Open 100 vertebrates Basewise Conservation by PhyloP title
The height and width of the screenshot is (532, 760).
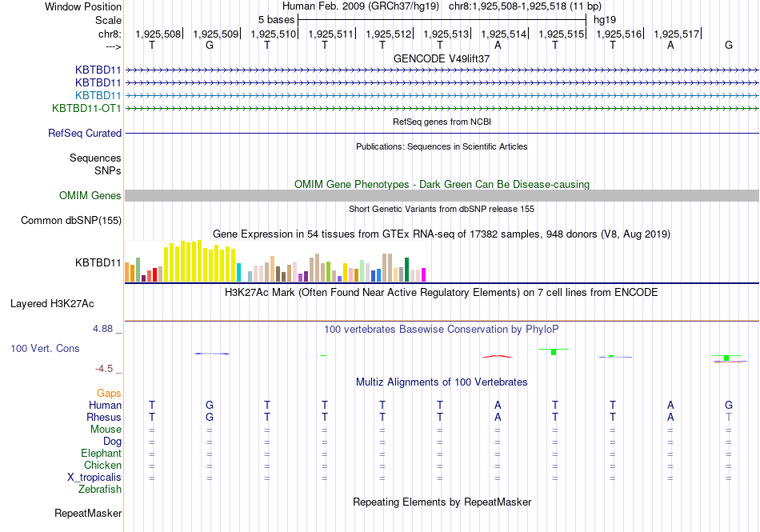[442, 330]
